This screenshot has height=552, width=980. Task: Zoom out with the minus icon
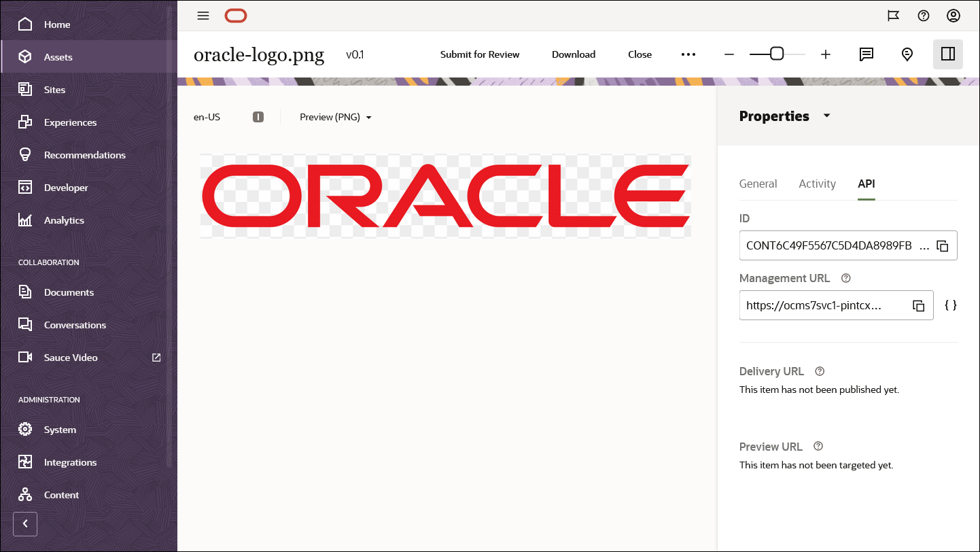pyautogui.click(x=729, y=54)
